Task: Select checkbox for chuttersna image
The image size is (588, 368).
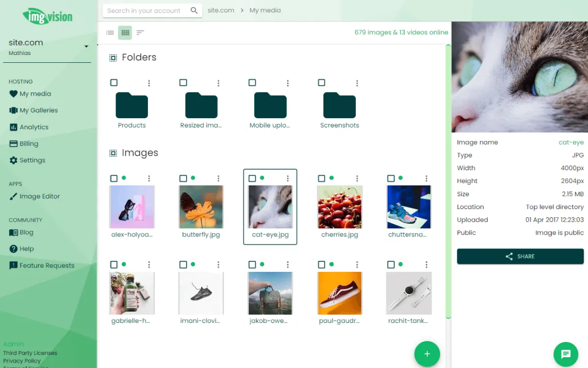Action: pos(391,179)
